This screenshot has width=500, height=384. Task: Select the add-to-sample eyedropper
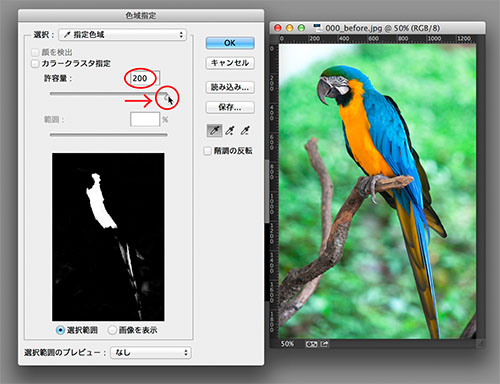[229, 131]
